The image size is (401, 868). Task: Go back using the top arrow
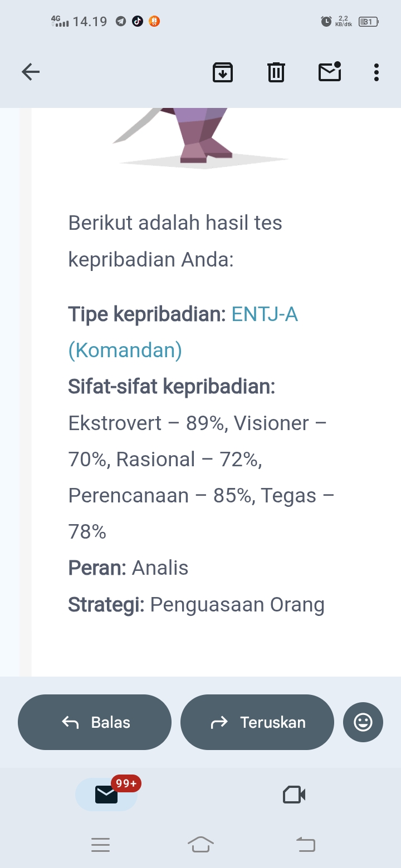click(x=31, y=72)
